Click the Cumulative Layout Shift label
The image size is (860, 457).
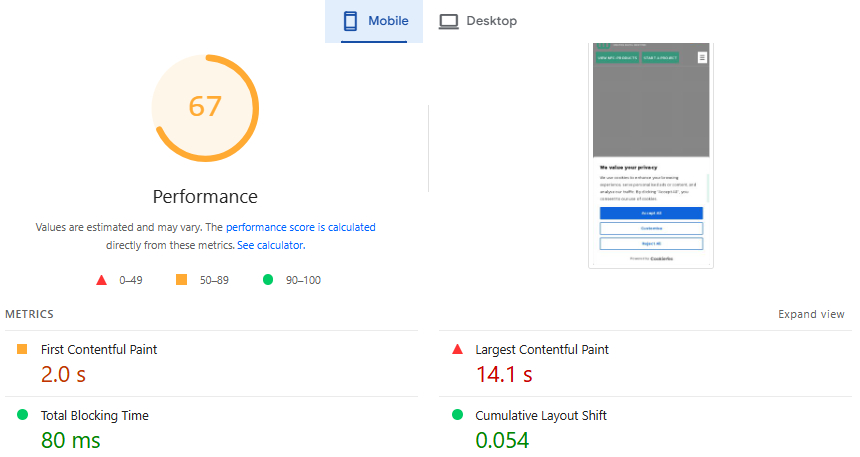(x=541, y=415)
